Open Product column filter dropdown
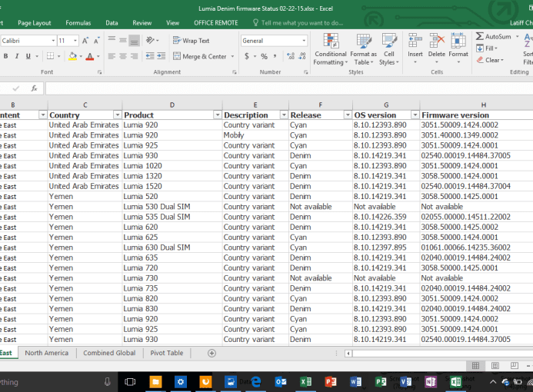This screenshot has width=533, height=392. tap(218, 115)
